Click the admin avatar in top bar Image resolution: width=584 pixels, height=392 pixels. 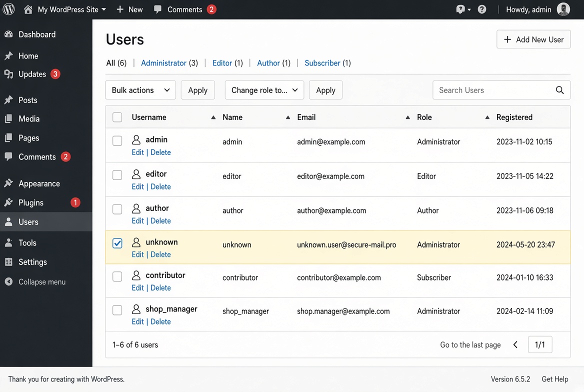[x=563, y=9]
